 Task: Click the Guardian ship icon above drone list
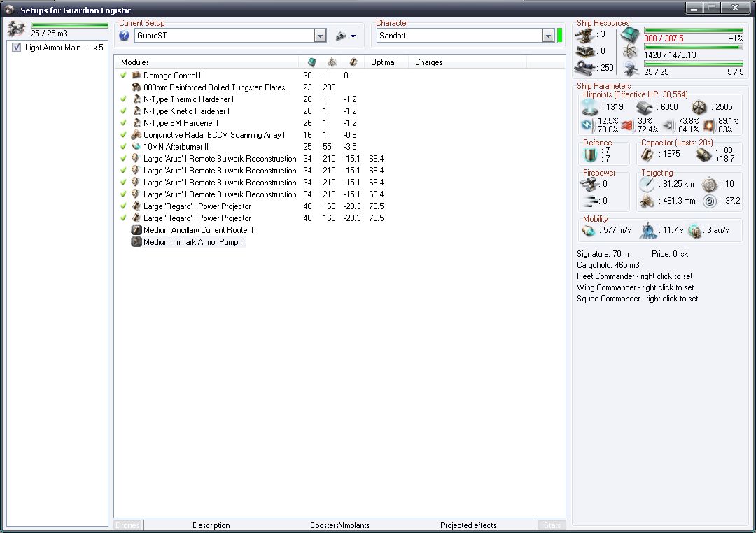pos(17,29)
